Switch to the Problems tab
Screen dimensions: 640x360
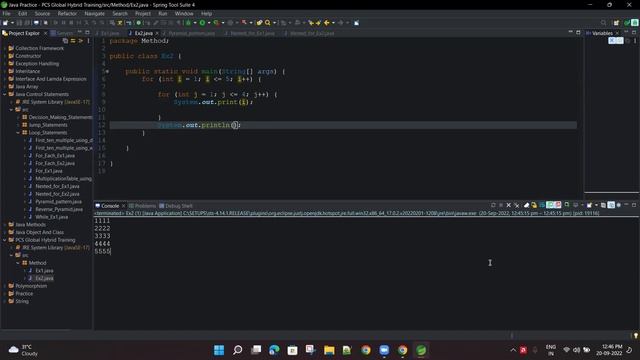point(142,206)
